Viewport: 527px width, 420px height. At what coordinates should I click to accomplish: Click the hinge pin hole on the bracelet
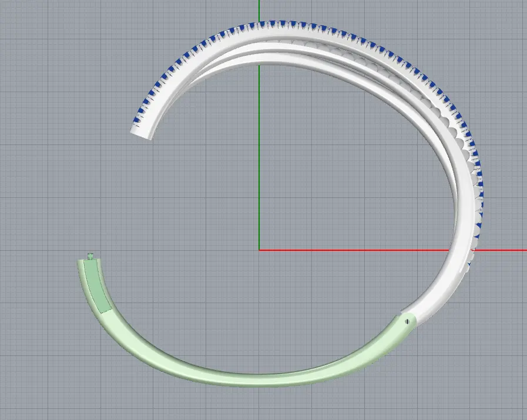coord(408,321)
